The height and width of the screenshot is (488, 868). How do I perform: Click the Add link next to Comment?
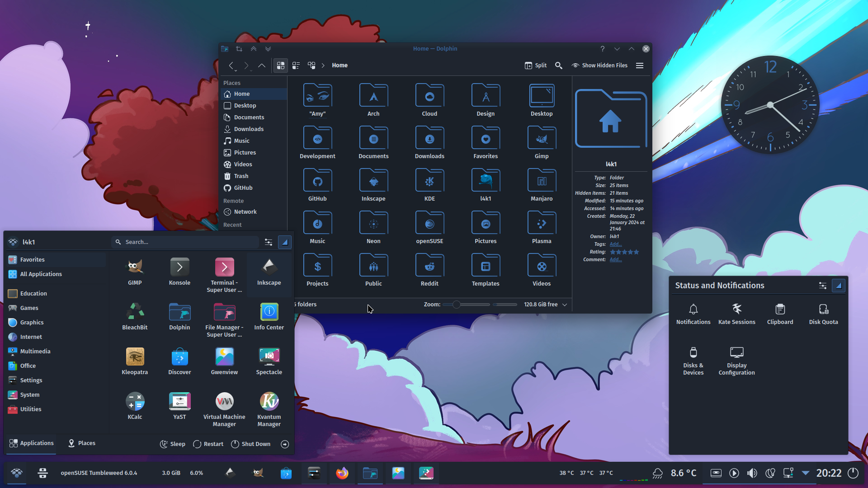click(616, 260)
